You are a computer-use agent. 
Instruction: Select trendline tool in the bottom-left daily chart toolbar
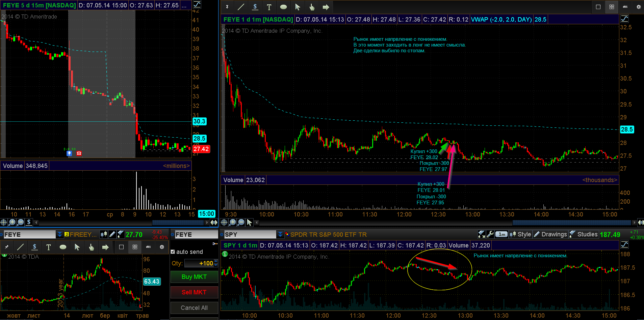(20, 247)
